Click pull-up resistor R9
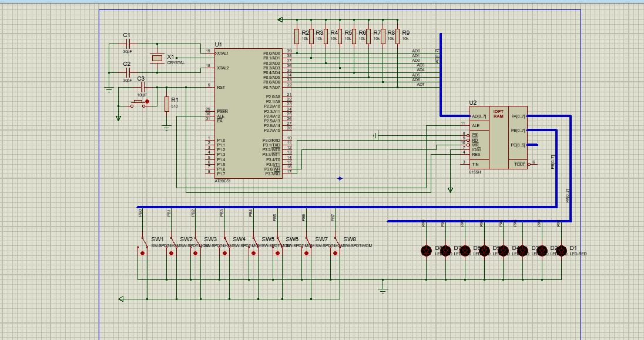Image resolution: width=644 pixels, height=340 pixels. point(397,36)
